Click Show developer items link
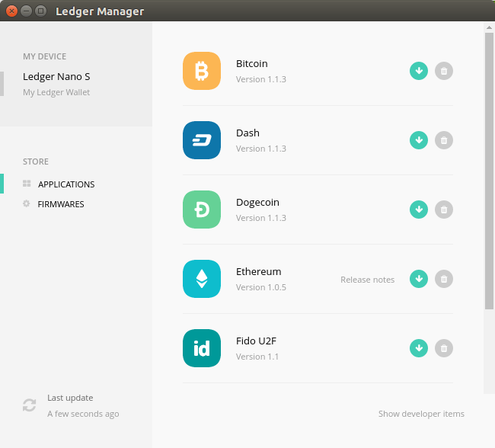495x448 pixels. click(421, 414)
